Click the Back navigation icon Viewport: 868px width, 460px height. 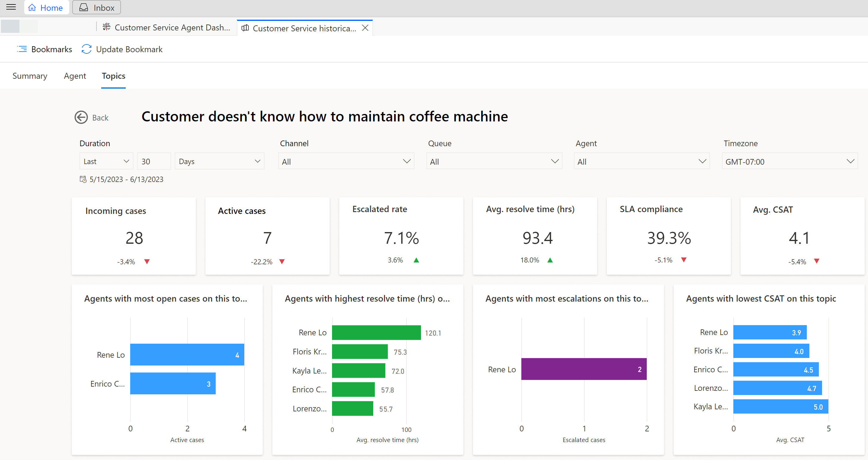pyautogui.click(x=80, y=118)
